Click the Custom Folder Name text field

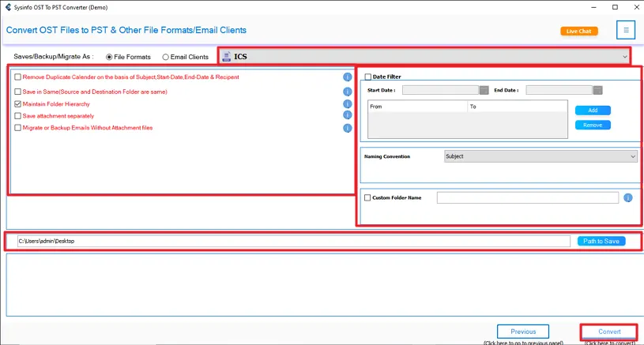point(528,197)
